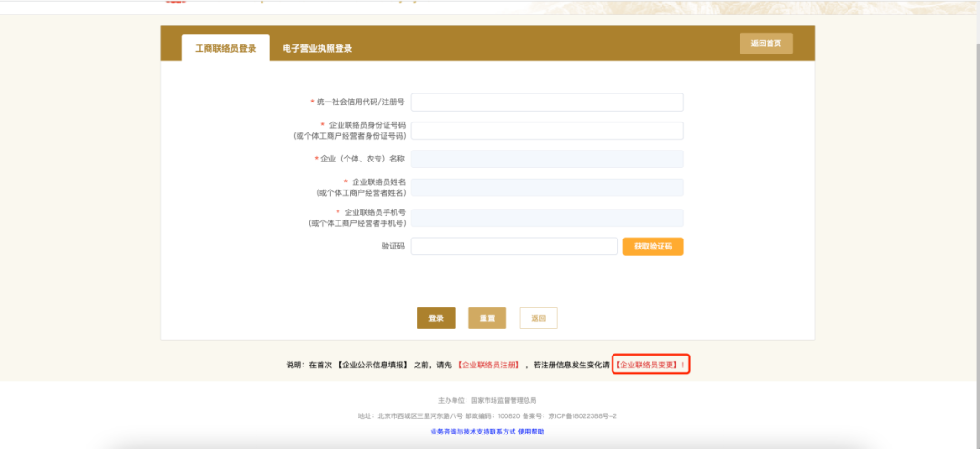Click the 登录 button
980x449 pixels.
click(x=436, y=318)
